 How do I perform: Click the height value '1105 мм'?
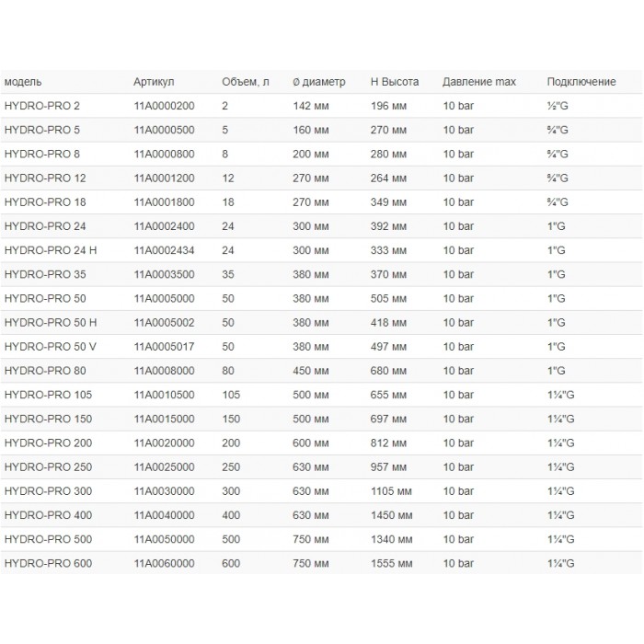(x=391, y=491)
